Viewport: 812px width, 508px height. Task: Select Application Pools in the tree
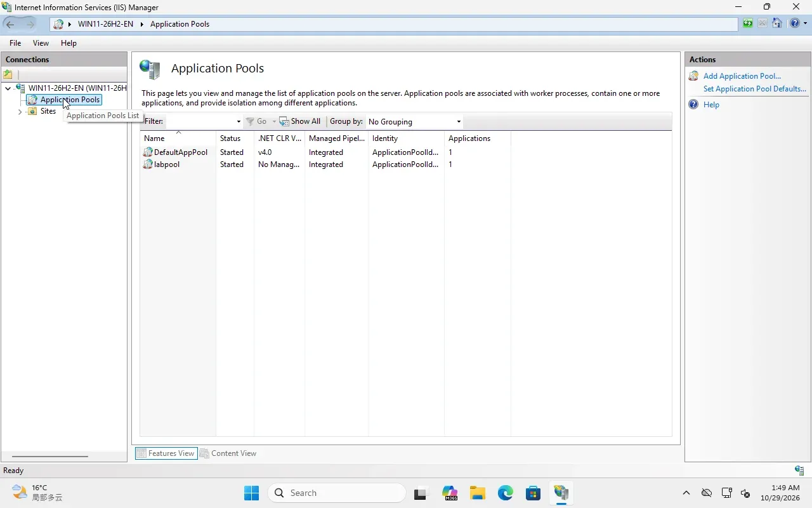pos(70,100)
